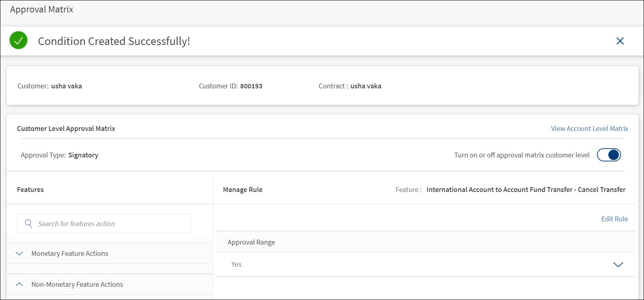Click the Signatory approval type value
Screen dimensions: 644x300
click(83, 155)
